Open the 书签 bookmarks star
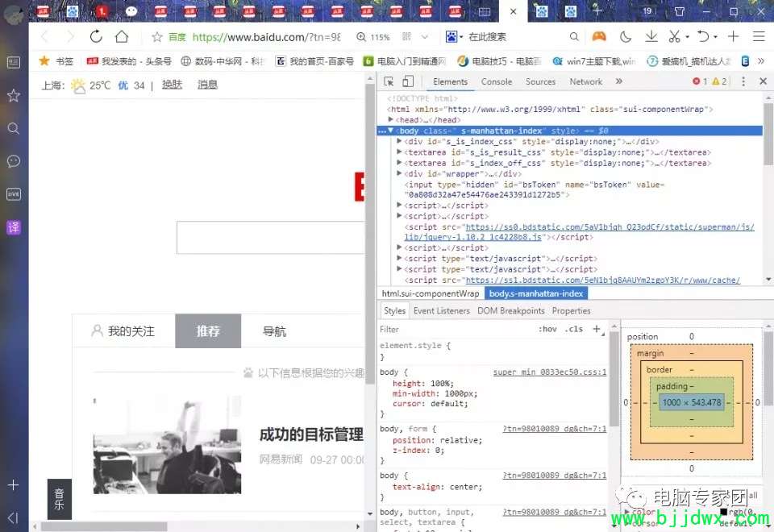 [x=56, y=61]
